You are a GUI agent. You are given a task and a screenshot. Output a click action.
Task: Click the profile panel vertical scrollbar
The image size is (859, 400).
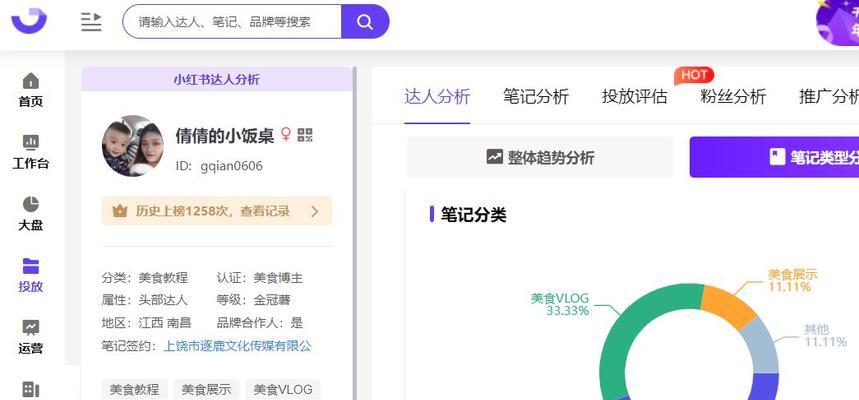point(354,233)
